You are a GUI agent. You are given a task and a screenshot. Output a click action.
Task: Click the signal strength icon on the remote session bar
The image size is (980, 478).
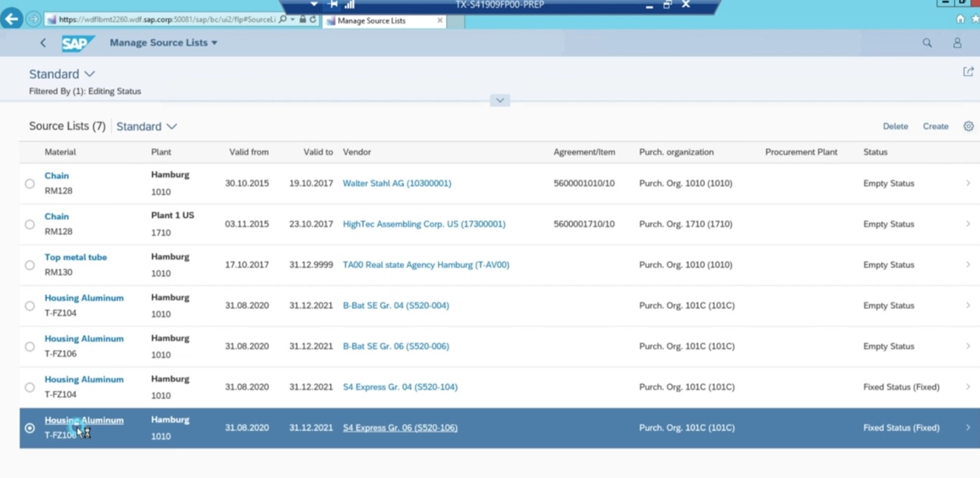pos(350,5)
